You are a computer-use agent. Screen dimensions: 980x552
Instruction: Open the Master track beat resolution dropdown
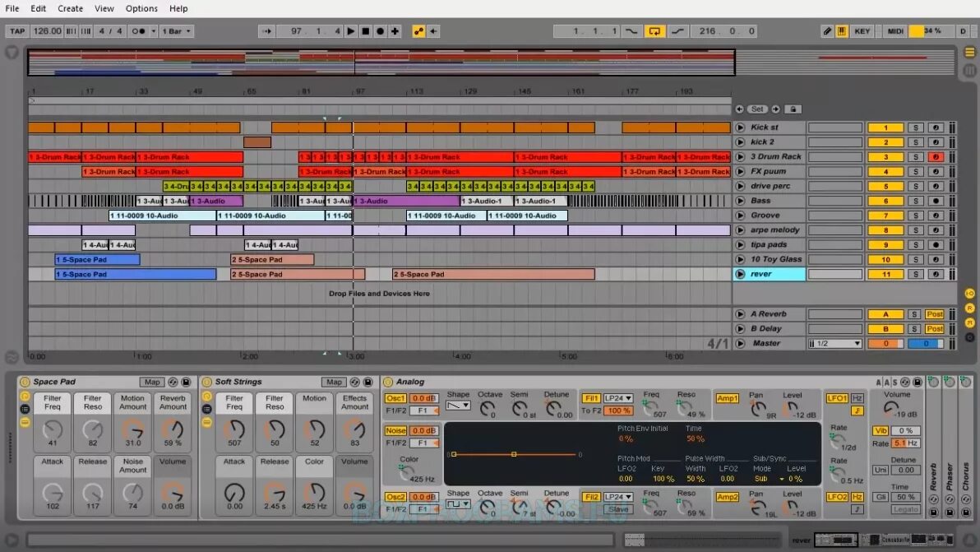click(x=834, y=343)
